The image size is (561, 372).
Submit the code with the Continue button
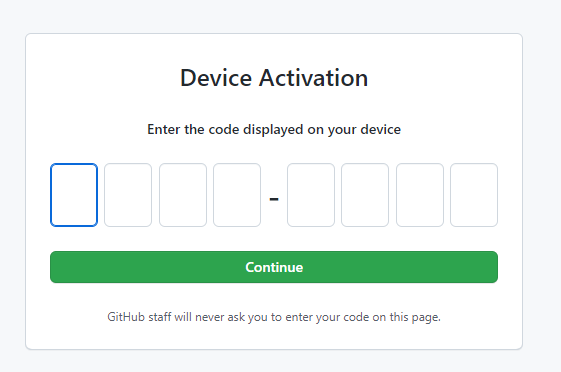[274, 267]
